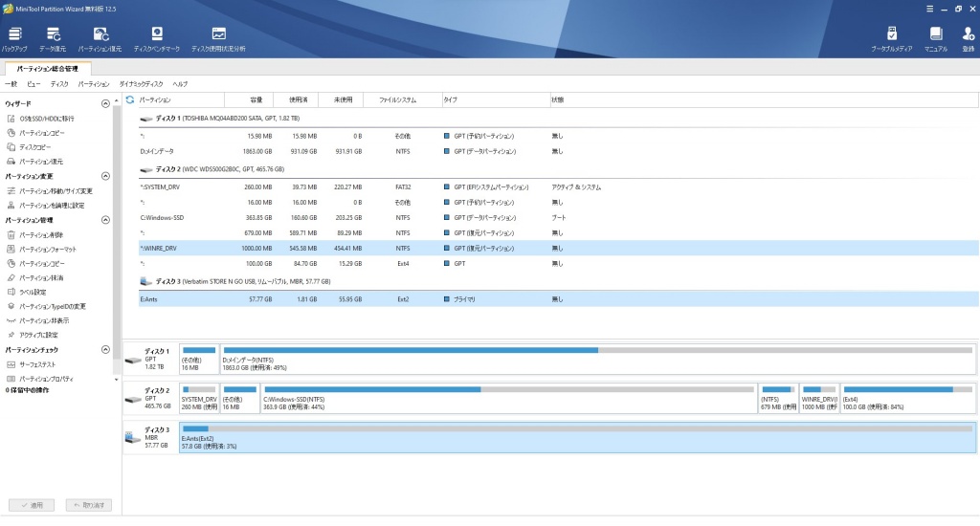Click the 適用 apply button
This screenshot has width=980, height=526.
tap(32, 505)
